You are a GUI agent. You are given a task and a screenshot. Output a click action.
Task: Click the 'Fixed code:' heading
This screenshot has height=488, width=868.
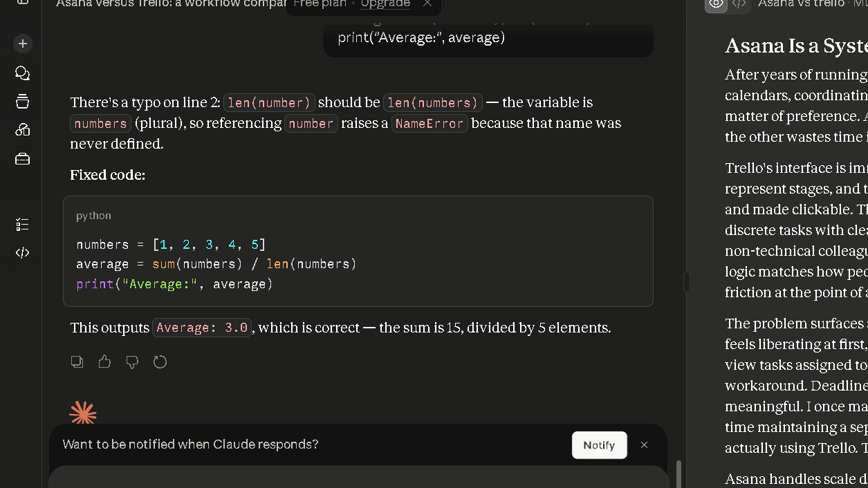click(108, 175)
